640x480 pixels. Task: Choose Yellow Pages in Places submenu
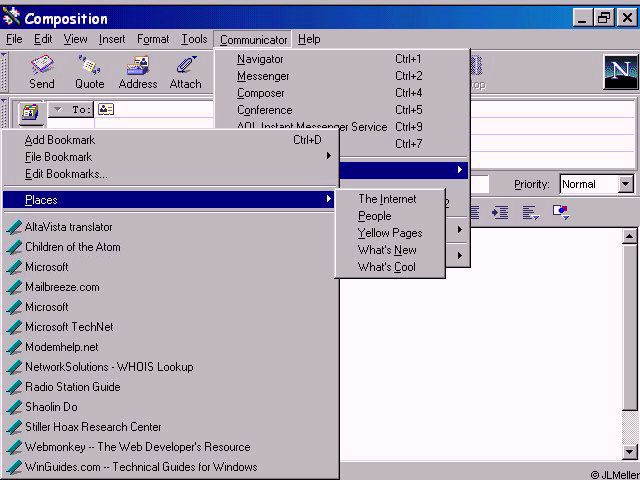click(x=390, y=233)
